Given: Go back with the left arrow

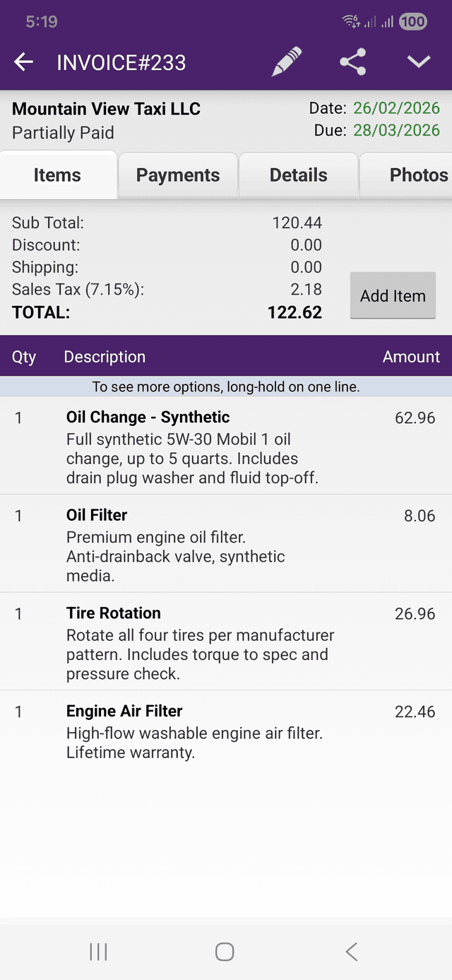Looking at the screenshot, I should click(23, 61).
